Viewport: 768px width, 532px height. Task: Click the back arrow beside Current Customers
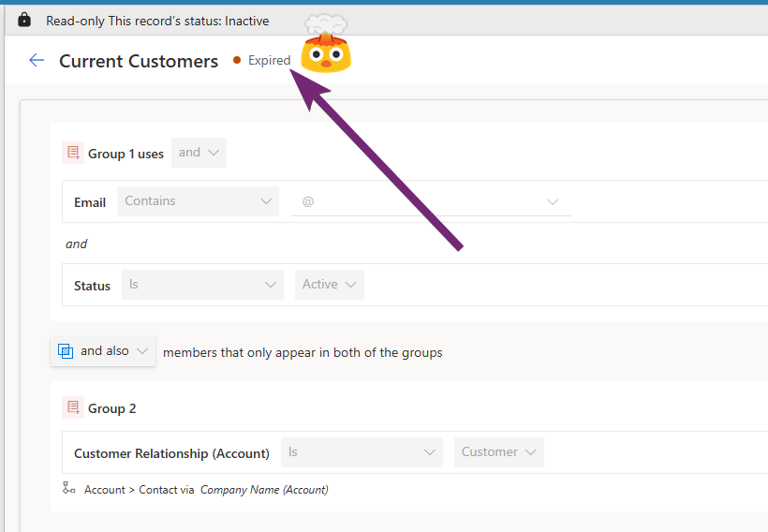[37, 61]
